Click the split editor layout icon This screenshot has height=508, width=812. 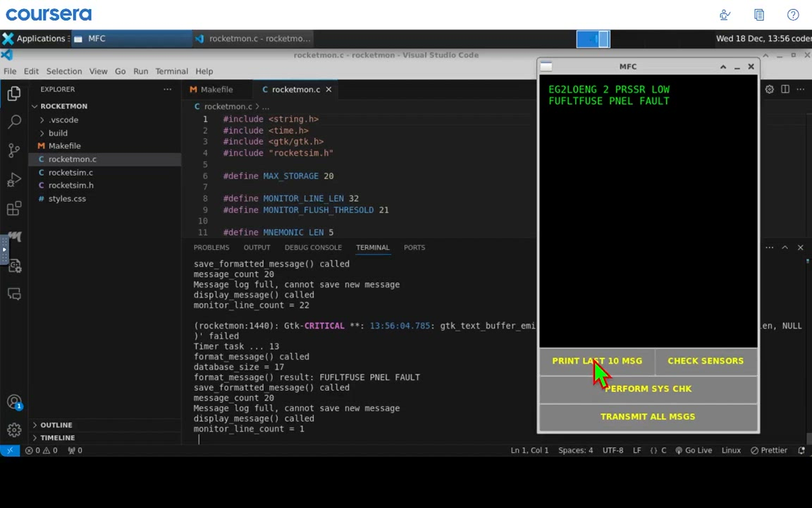[x=785, y=90]
